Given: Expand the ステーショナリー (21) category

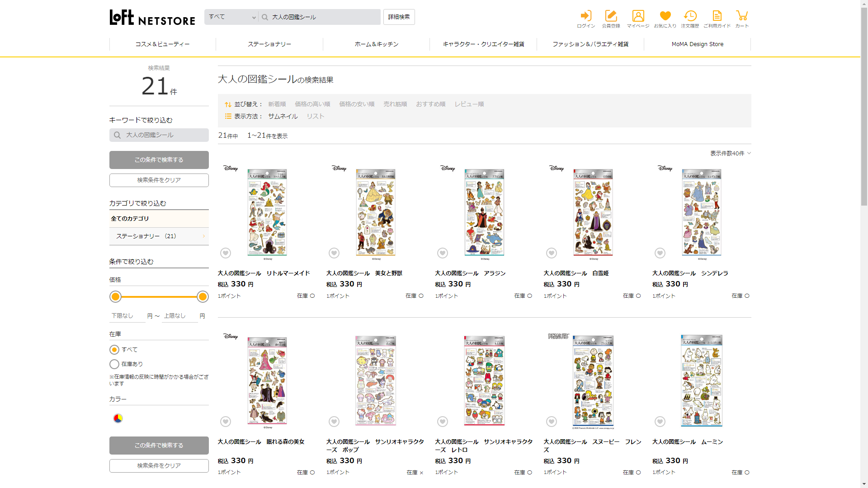Looking at the screenshot, I should tap(159, 236).
